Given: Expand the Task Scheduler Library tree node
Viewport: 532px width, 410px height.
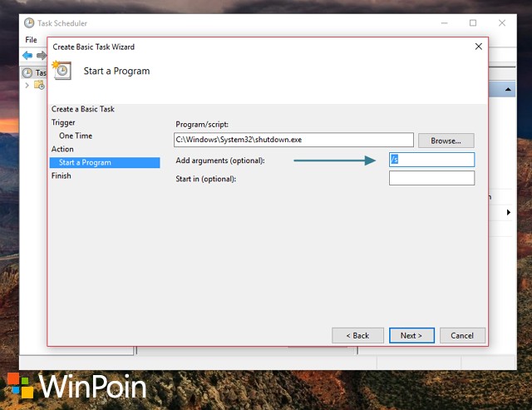Looking at the screenshot, I should click(x=27, y=85).
